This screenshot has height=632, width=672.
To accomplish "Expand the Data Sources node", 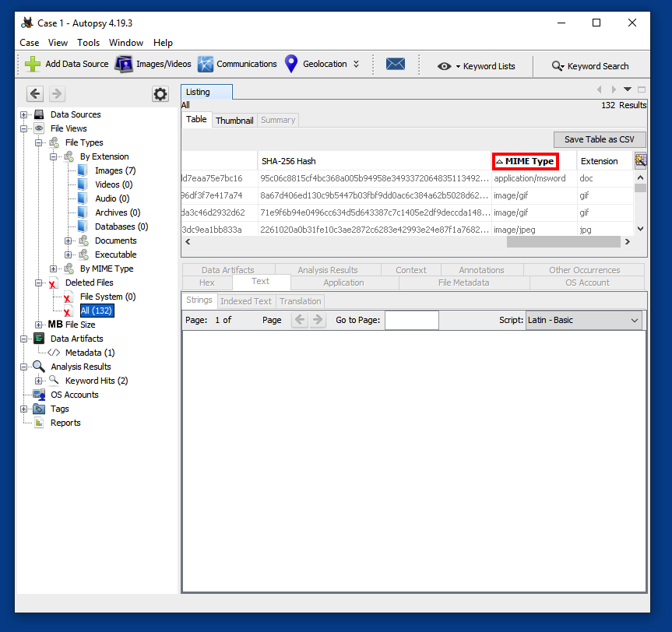I will [x=24, y=114].
